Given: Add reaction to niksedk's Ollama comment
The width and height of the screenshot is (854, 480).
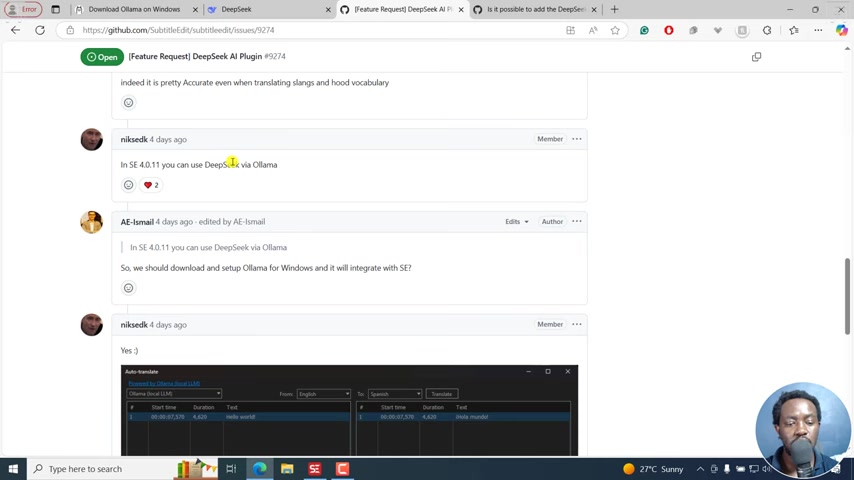Looking at the screenshot, I should (129, 185).
